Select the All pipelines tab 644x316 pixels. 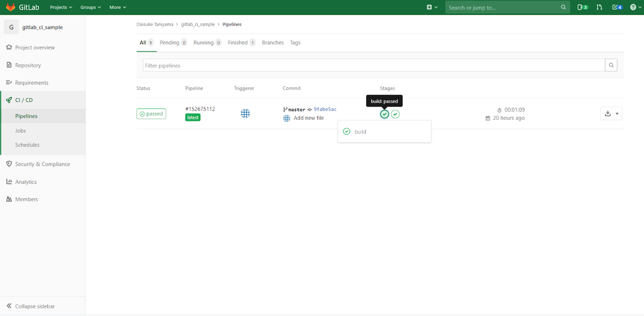coord(147,42)
